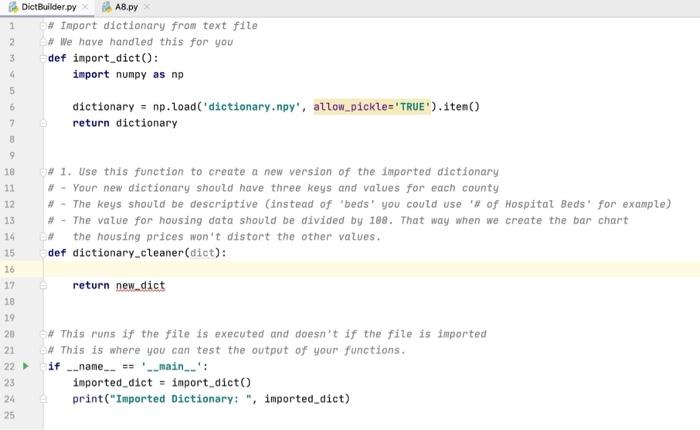Switch to the A8.py tab
The width and height of the screenshot is (700, 430).
tap(126, 7)
